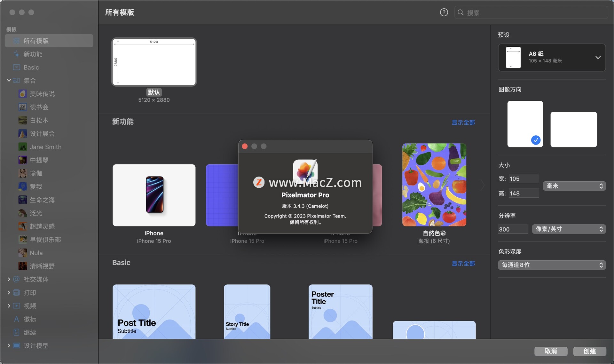Click the 搜索 search field
Image resolution: width=614 pixels, height=364 pixels.
click(x=531, y=12)
